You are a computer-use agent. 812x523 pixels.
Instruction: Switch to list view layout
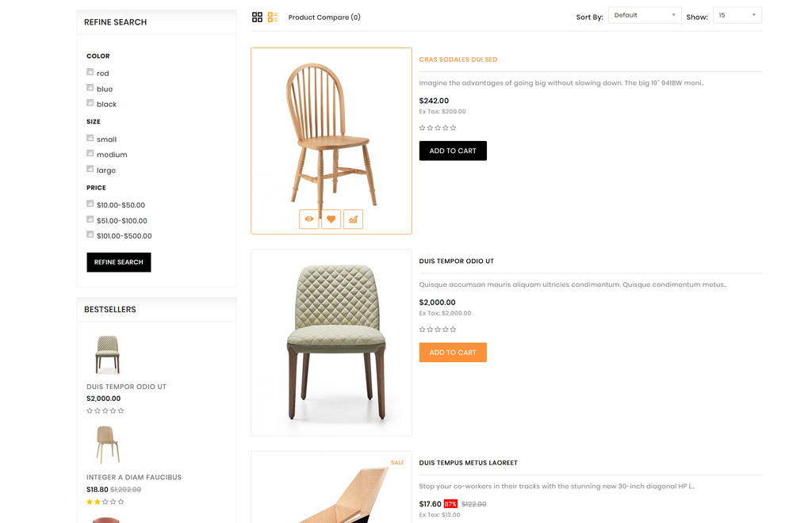coord(273,17)
